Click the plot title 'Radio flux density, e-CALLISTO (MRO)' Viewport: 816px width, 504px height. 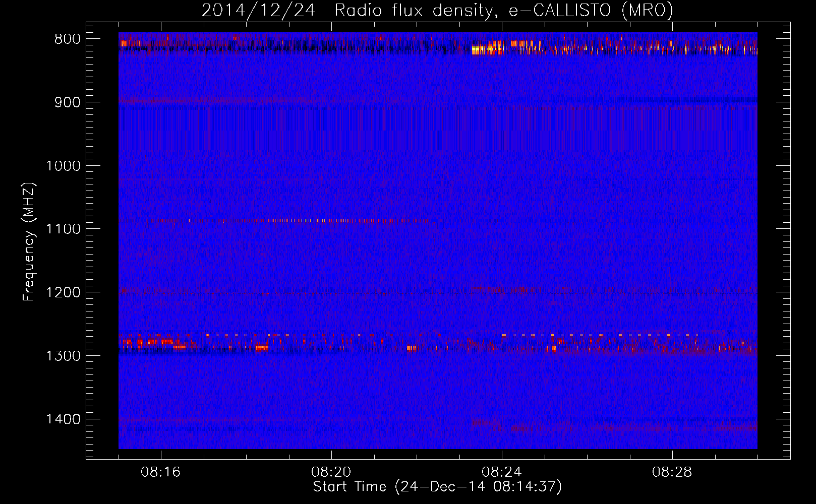504,11
